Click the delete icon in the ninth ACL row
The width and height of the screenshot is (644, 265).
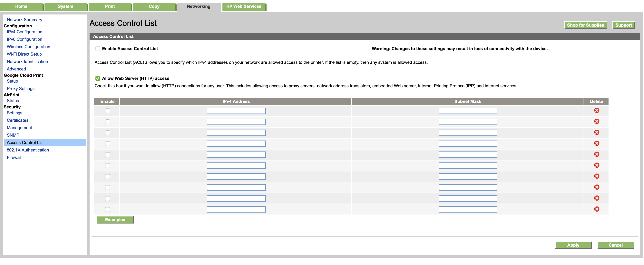[x=597, y=198]
